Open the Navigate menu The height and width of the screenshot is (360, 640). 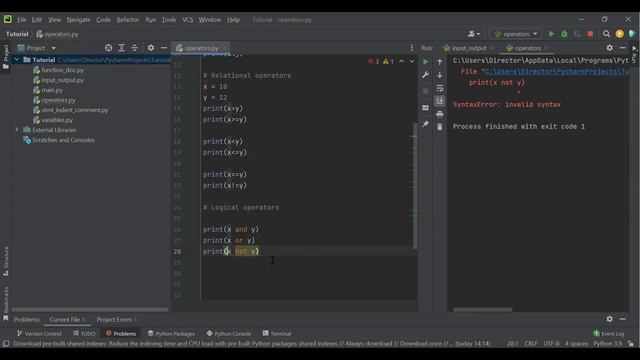[x=78, y=20]
